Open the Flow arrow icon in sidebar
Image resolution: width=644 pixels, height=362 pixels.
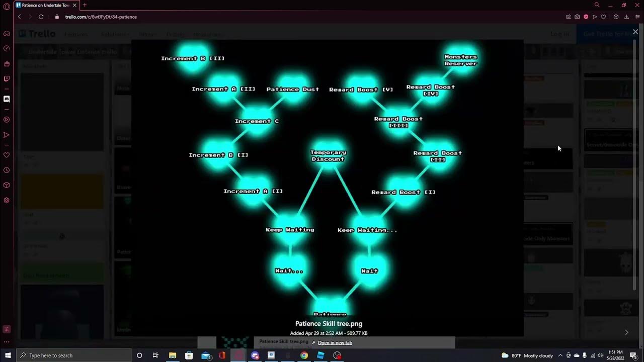7,135
